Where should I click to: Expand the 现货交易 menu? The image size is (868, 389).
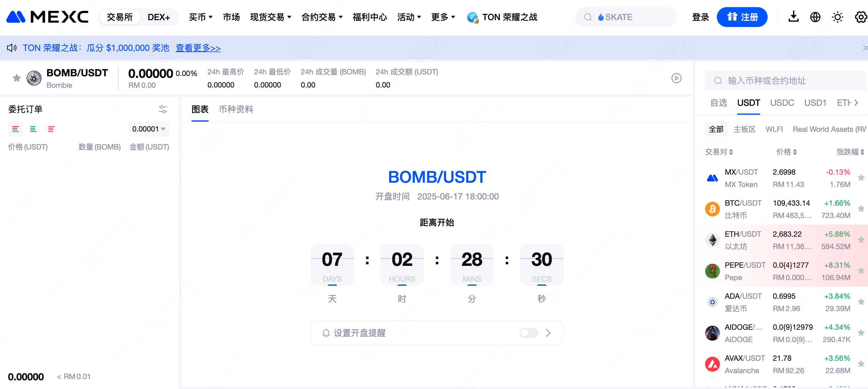click(x=270, y=17)
